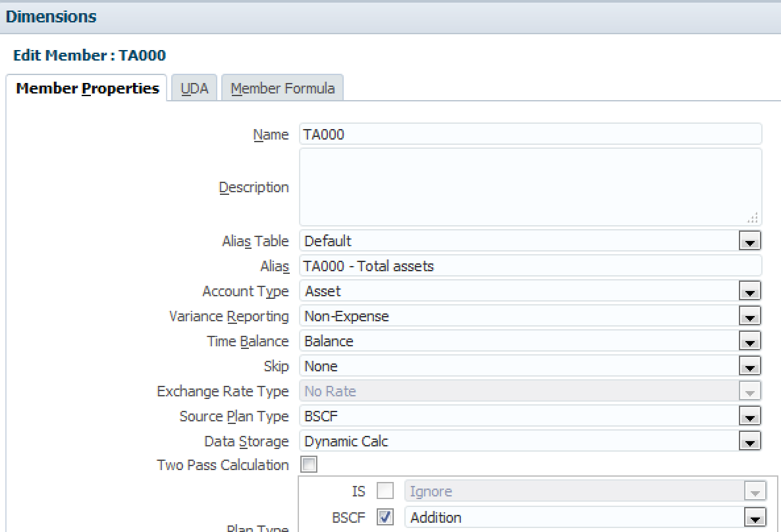This screenshot has width=781, height=532.
Task: Switch to the UDA tab
Action: click(x=194, y=88)
